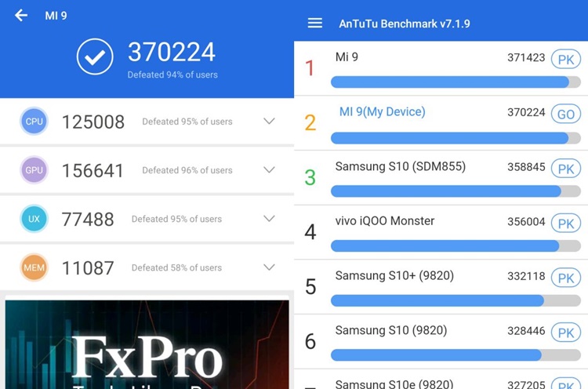588x389 pixels.
Task: Select the 'AnTuTu Benchmark v7.1.9' title
Action: pyautogui.click(x=405, y=24)
